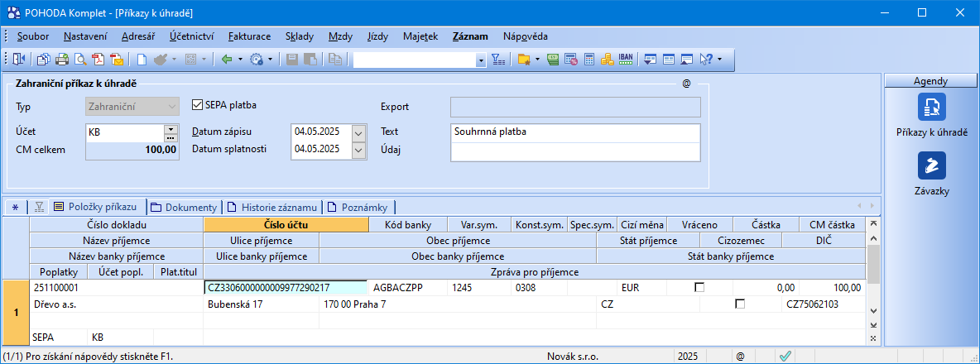Open the Účetnictví menu
The width and height of the screenshot is (980, 364).
coord(190,36)
